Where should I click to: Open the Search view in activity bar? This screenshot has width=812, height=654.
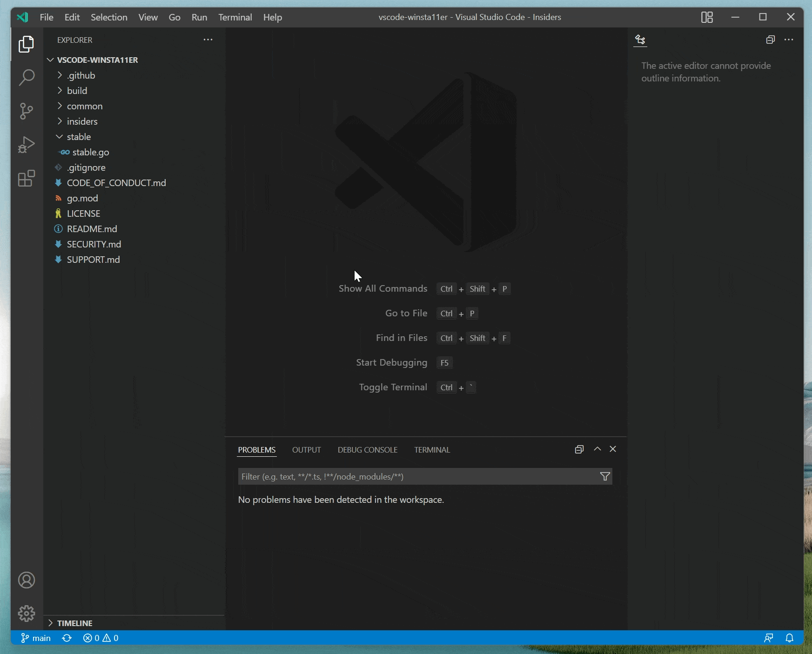click(27, 78)
